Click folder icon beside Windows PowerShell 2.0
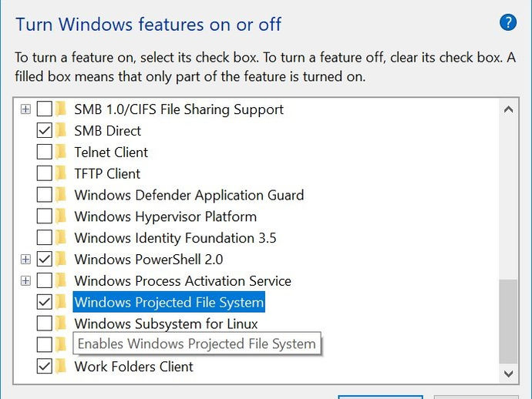The height and width of the screenshot is (399, 532). 61,260
